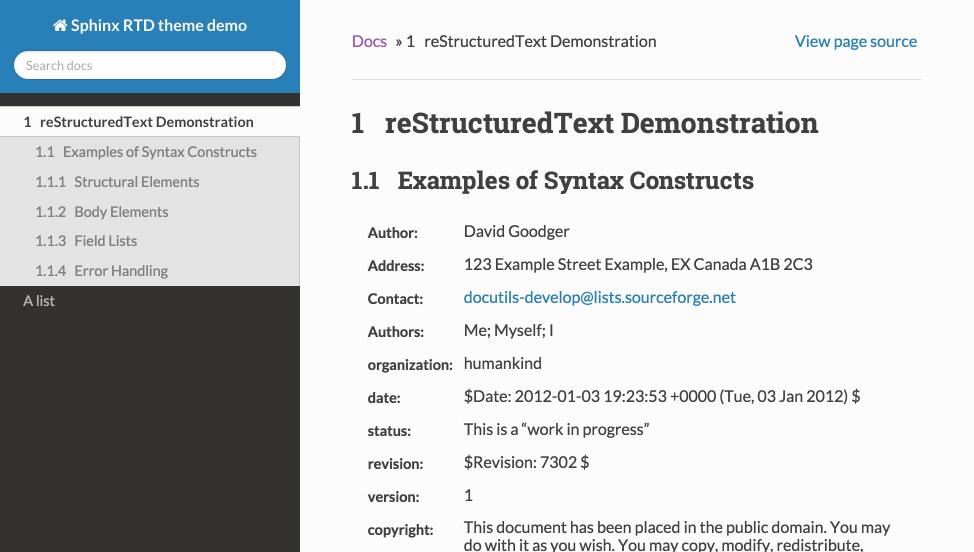Click the Address field label
Screen dimensions: 974x552
(395, 266)
